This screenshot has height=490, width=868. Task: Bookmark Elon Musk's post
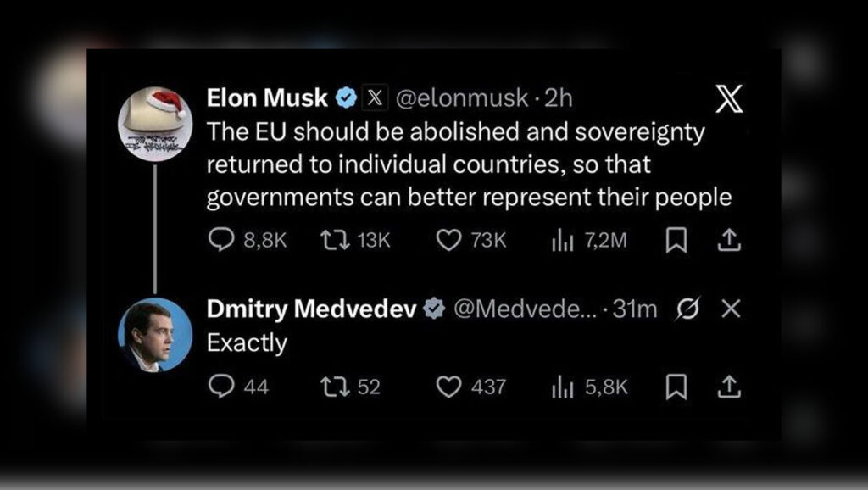(675, 241)
